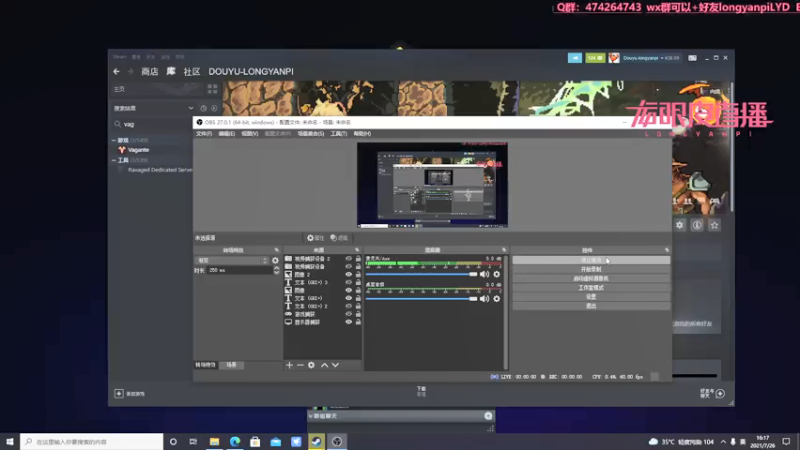Viewport: 800px width, 450px height.
Task: Click Steam library recent clock filter icon
Action: click(x=204, y=108)
